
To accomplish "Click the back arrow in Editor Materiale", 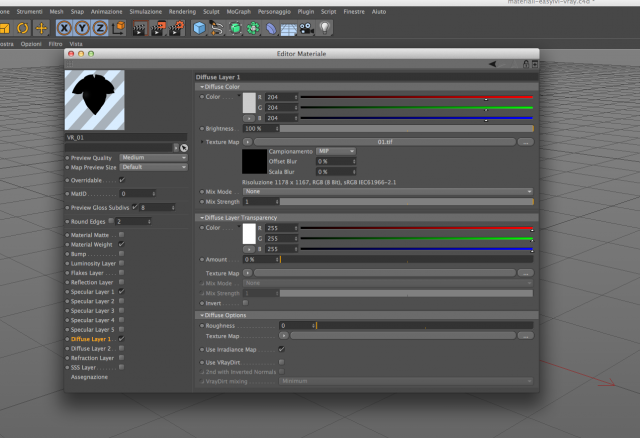I will tap(493, 64).
